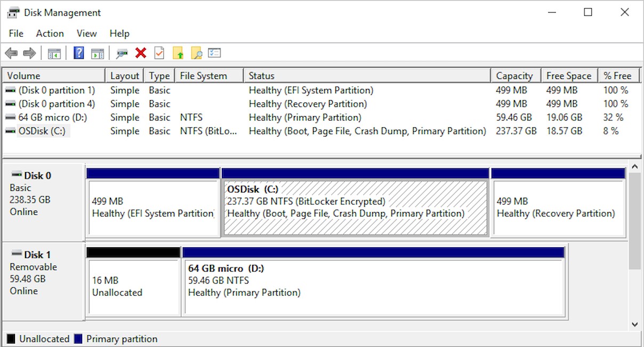Click the Properties checkmark page icon

click(x=159, y=53)
